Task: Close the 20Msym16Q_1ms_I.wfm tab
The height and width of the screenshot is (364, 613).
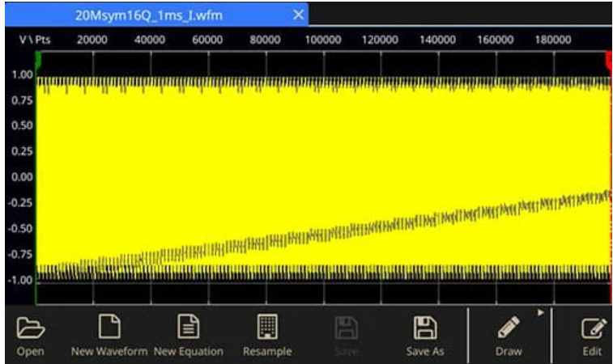Action: tap(298, 14)
